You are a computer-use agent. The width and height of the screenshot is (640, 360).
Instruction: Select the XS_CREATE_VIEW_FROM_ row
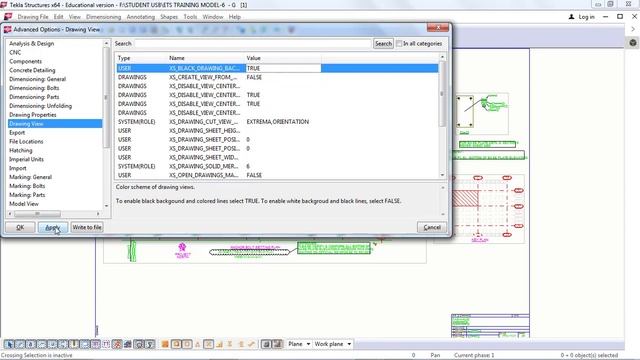[x=278, y=77]
